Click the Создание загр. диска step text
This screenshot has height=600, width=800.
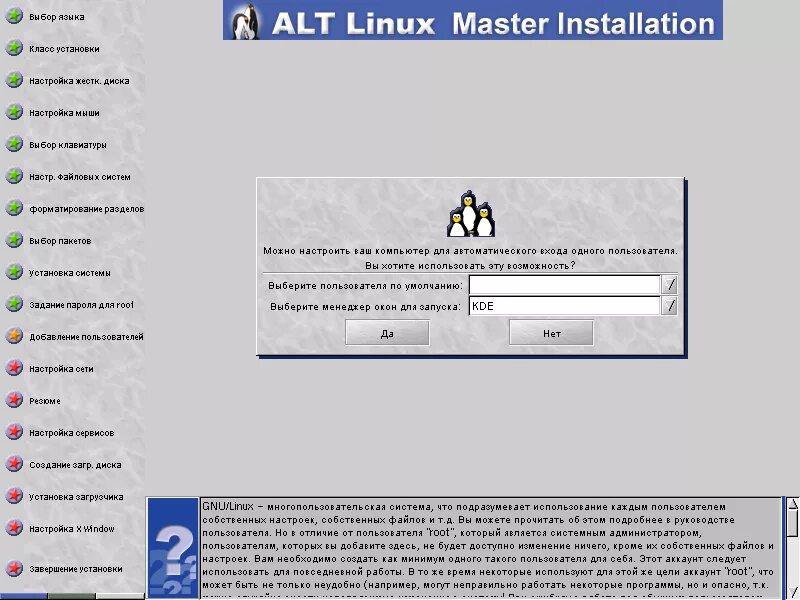point(75,465)
